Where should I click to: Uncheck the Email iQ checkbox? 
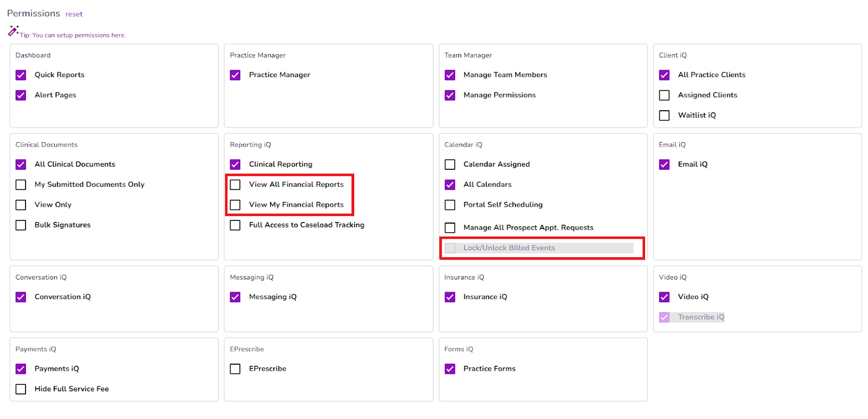664,164
